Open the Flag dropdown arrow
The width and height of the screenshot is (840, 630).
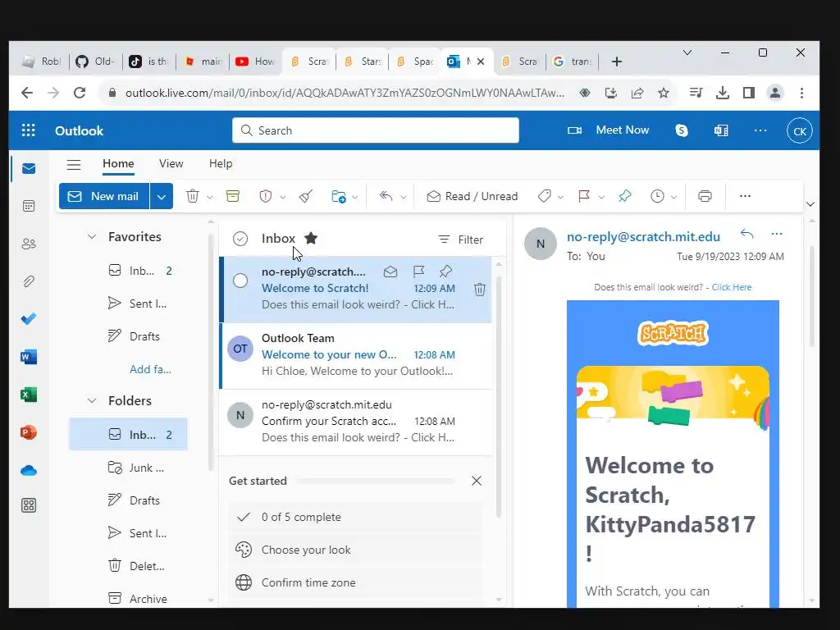click(x=601, y=197)
